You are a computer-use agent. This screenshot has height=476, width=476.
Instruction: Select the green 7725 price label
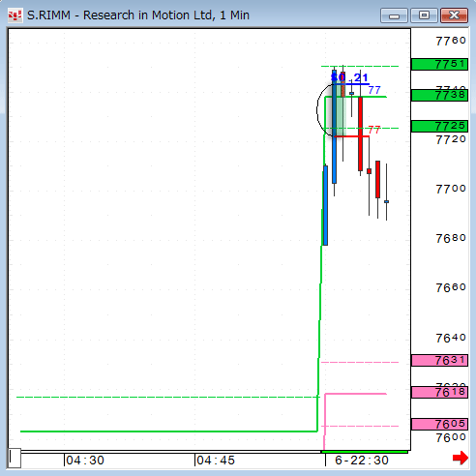(439, 126)
